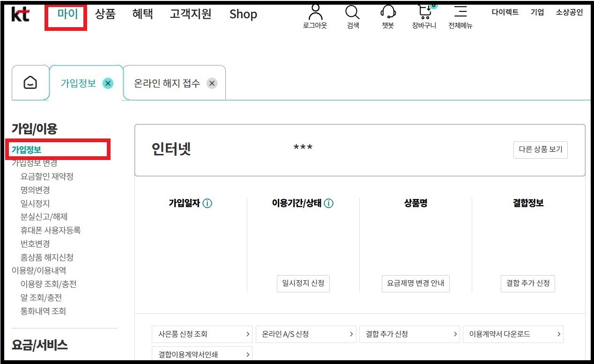Go to 기업 link
Viewport: 594px width, 364px height.
(x=537, y=12)
